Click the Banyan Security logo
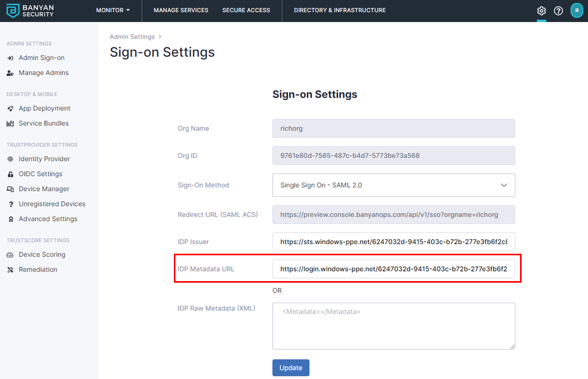Image resolution: width=588 pixels, height=379 pixels. coord(31,11)
